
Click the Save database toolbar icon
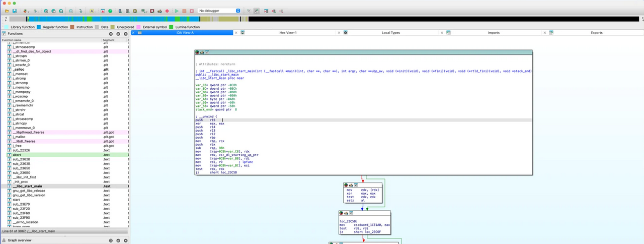tap(15, 11)
